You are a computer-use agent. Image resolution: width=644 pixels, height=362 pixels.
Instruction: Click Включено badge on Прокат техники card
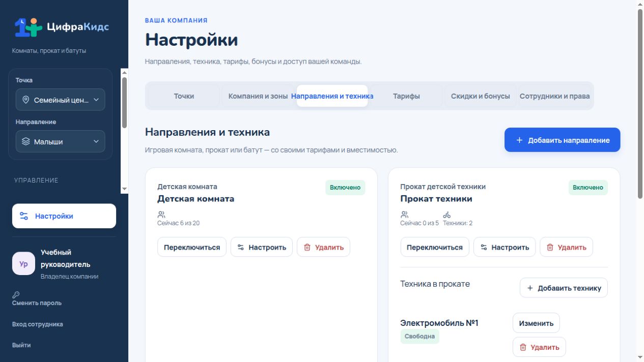(588, 187)
